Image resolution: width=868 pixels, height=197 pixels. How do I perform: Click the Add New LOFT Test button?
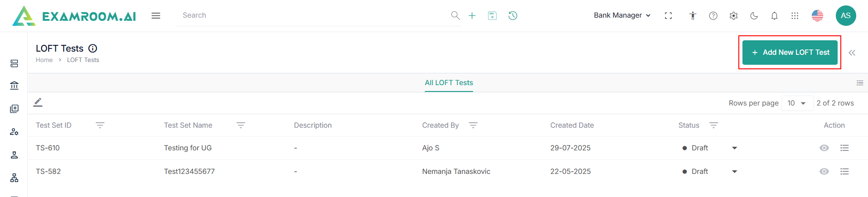[x=790, y=53]
